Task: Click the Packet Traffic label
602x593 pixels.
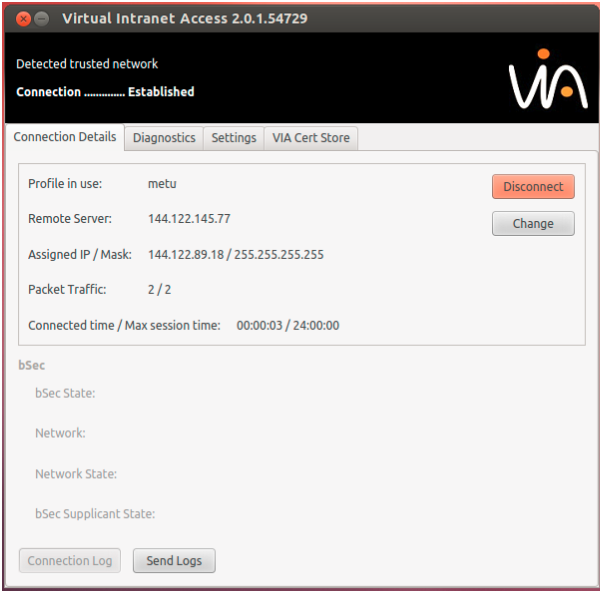Action: tap(67, 289)
